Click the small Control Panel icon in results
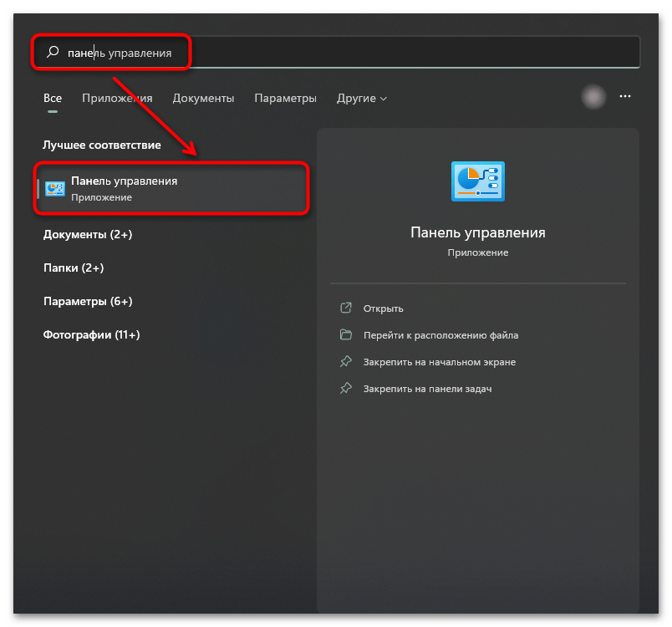 [x=55, y=188]
